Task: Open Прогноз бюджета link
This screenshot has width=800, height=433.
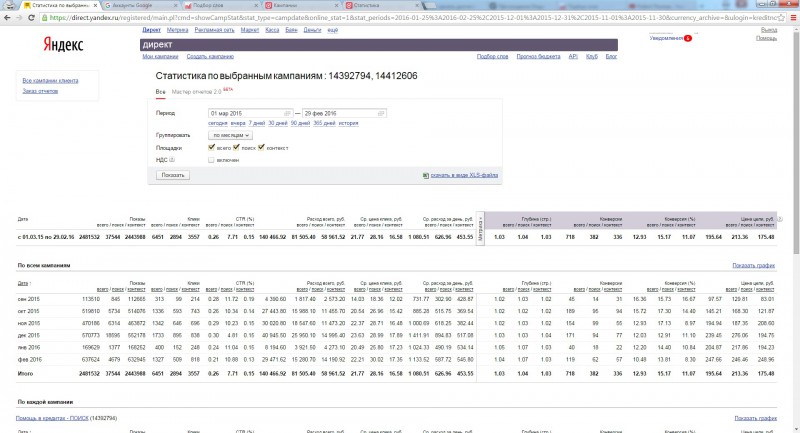Action: (538, 57)
